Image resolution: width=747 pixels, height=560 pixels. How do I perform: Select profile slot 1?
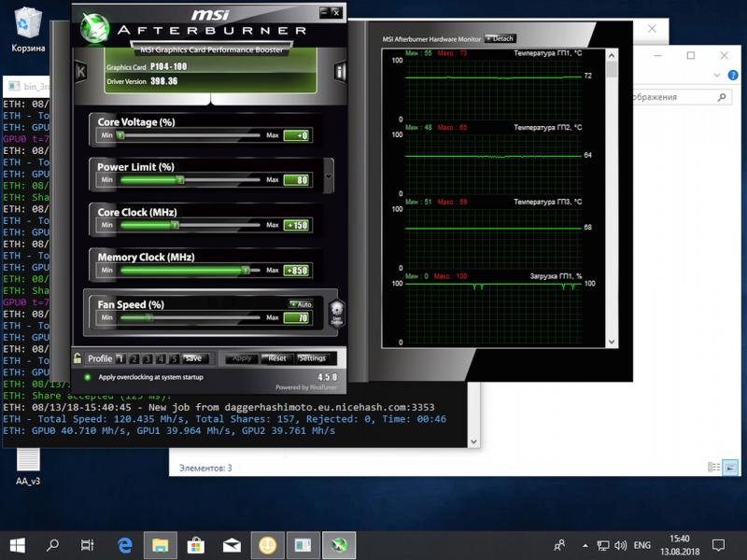click(120, 358)
